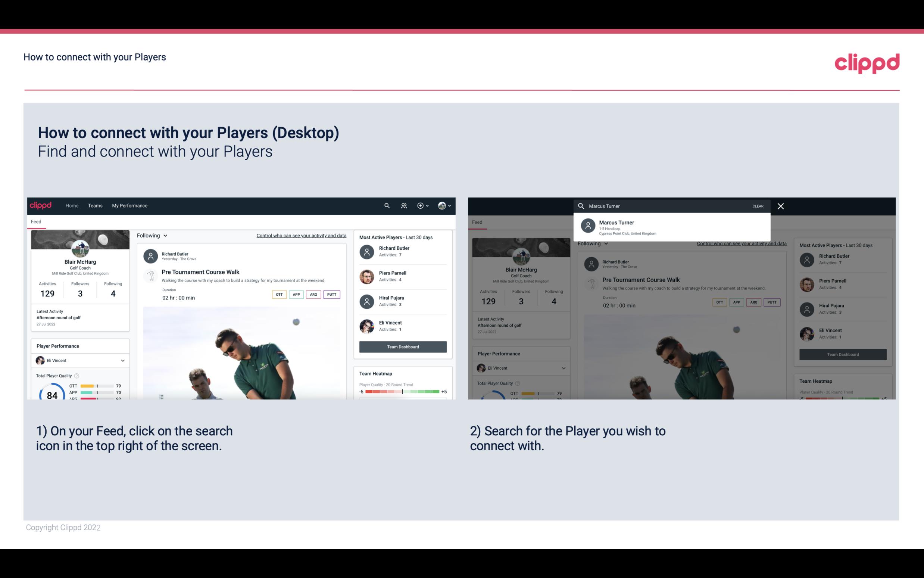Select the My Performance tab

coord(129,205)
